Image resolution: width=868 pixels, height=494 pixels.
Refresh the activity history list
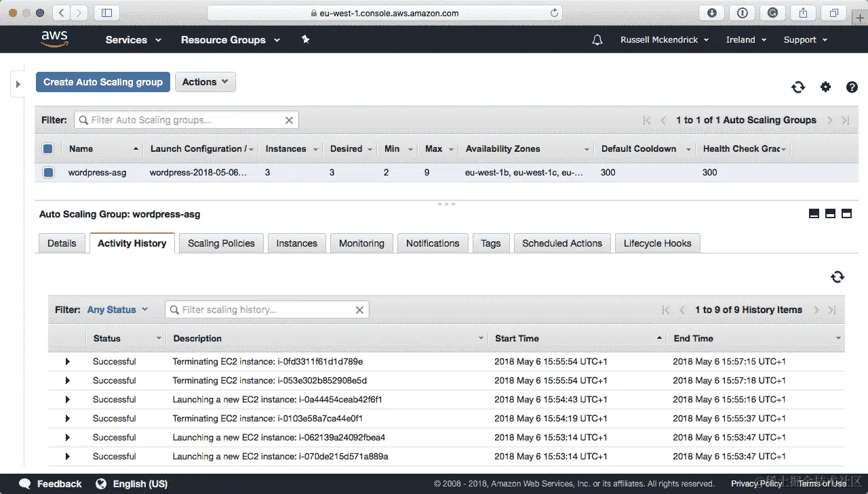[x=837, y=276]
